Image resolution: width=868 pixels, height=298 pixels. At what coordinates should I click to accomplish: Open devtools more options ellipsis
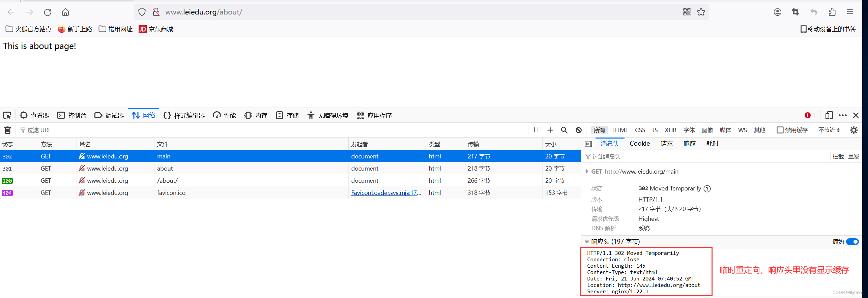842,116
